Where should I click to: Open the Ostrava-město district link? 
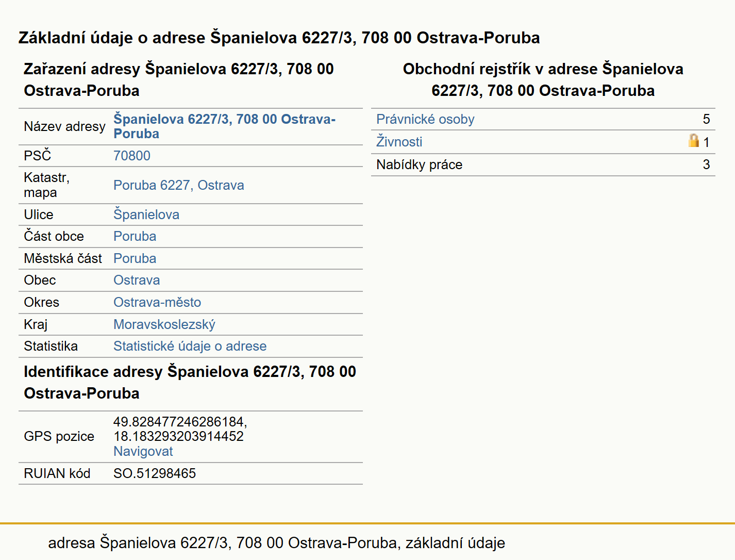tap(157, 302)
